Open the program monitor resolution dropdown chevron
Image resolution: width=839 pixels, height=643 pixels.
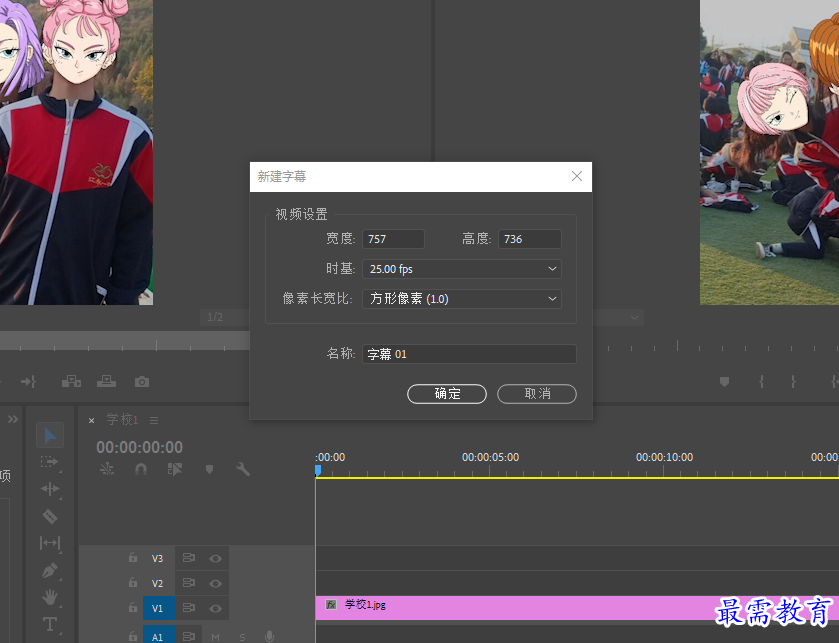(x=634, y=317)
